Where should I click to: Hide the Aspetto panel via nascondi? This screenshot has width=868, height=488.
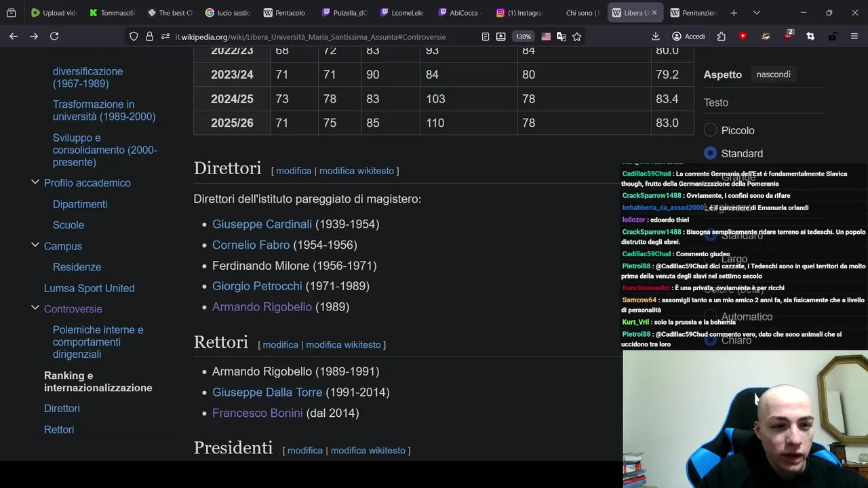click(x=773, y=75)
